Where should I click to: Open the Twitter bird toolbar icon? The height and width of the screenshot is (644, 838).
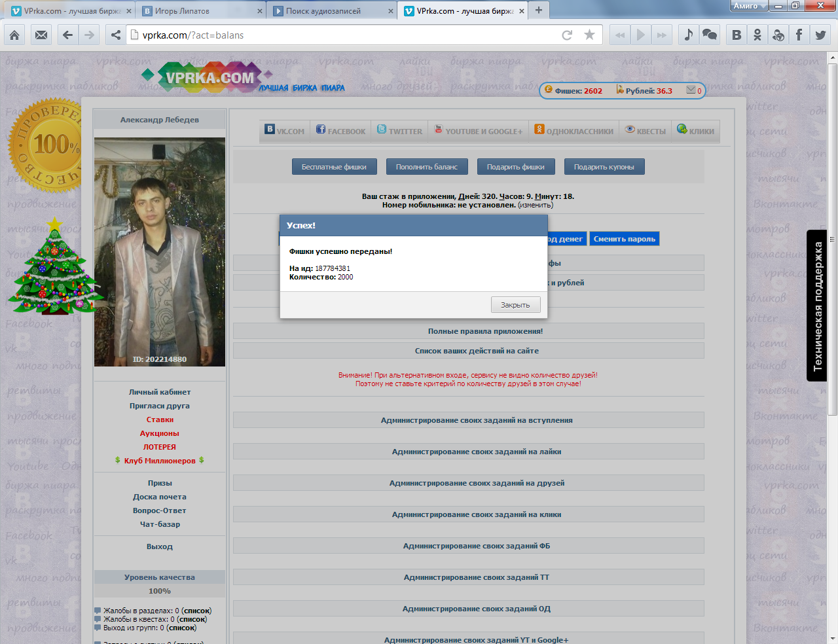(820, 35)
